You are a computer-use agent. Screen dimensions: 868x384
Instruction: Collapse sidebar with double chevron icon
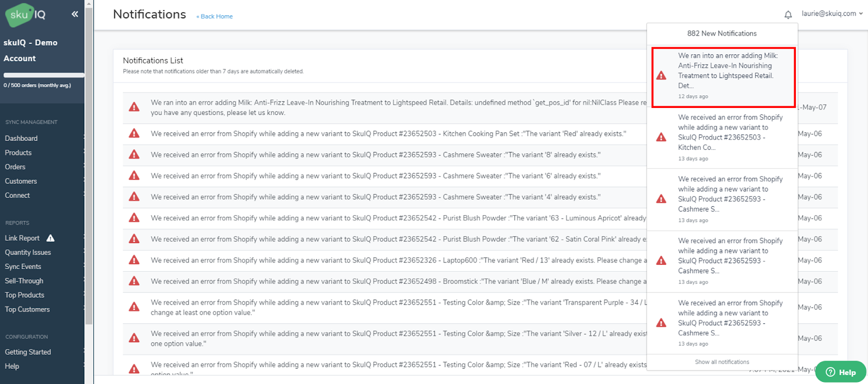(75, 14)
